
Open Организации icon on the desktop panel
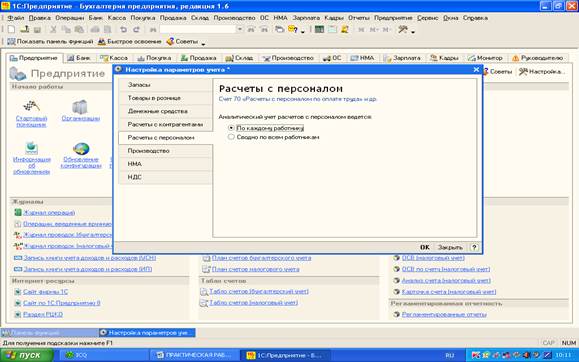coord(80,110)
